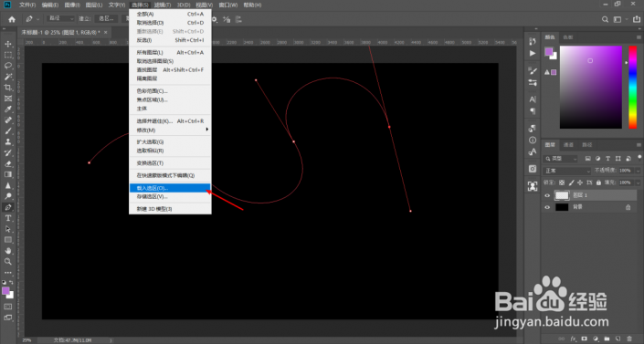
Task: Open pen tool preset dropdown arrow
Action: coord(37,19)
